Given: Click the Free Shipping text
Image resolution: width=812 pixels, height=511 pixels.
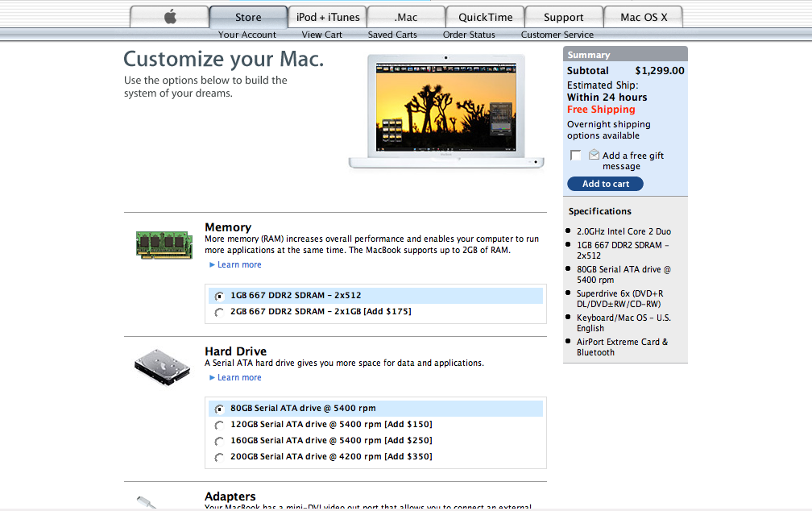Looking at the screenshot, I should [601, 110].
